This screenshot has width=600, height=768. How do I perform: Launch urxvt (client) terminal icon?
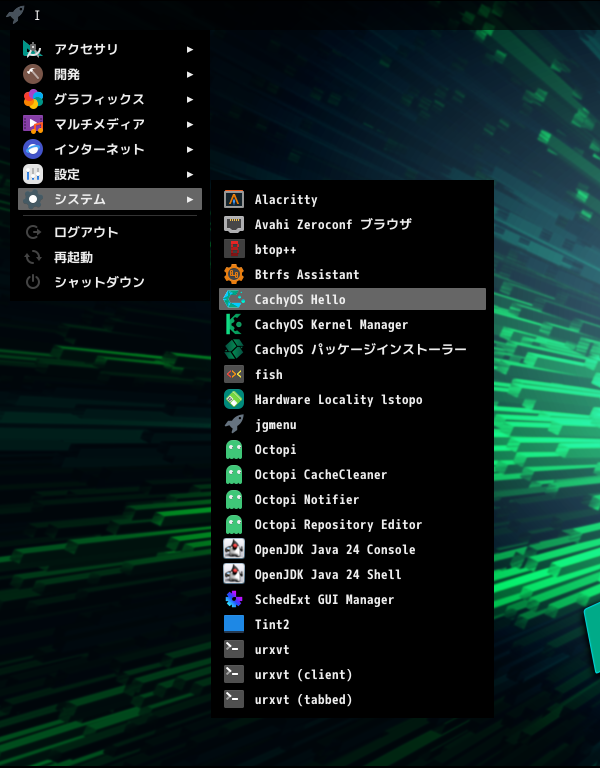pyautogui.click(x=234, y=674)
